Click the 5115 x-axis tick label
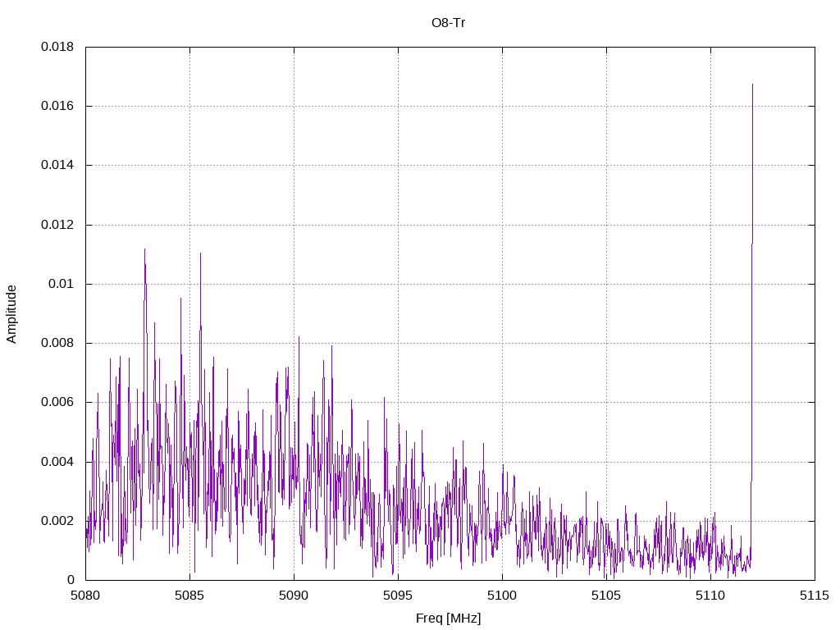Viewport: 840px width, 630px height. point(815,596)
